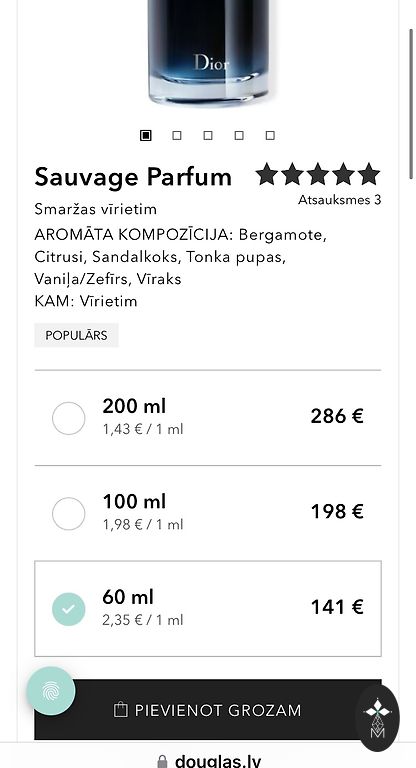Tap the shopping bag icon in cart button

pos(121,710)
